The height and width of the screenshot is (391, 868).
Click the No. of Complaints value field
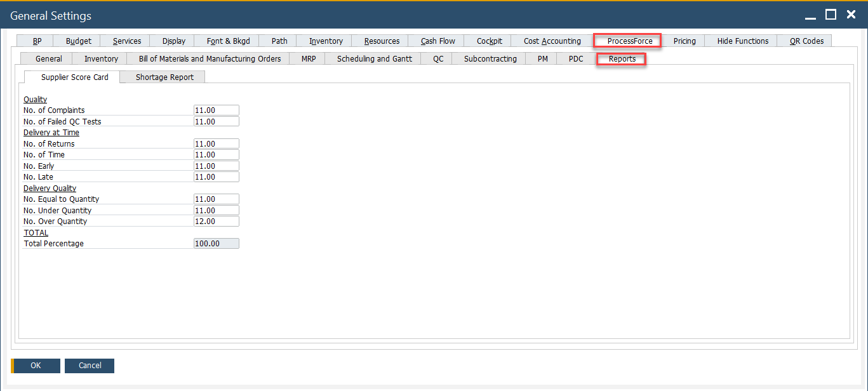[x=216, y=110]
